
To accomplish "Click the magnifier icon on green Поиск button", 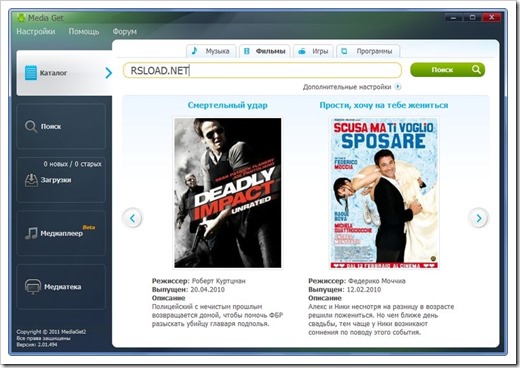I will point(476,69).
